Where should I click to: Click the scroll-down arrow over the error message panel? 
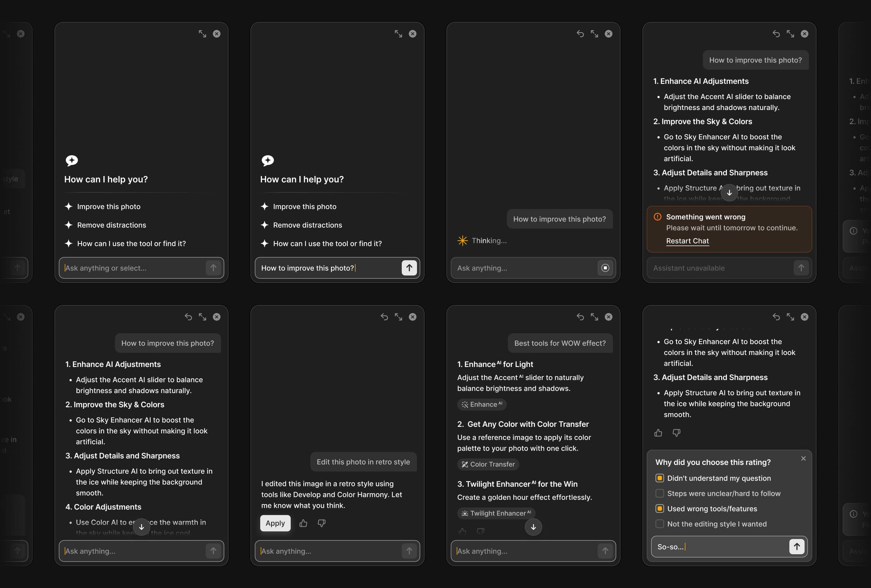coord(729,192)
